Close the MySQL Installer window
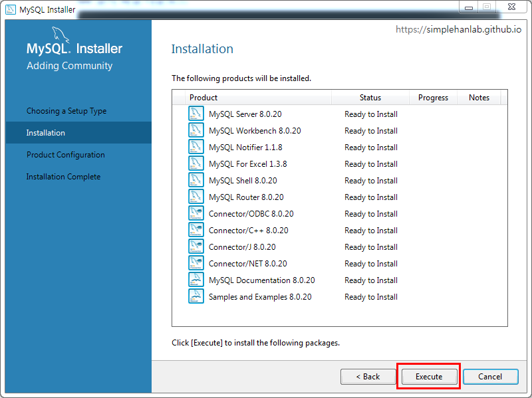 point(511,7)
